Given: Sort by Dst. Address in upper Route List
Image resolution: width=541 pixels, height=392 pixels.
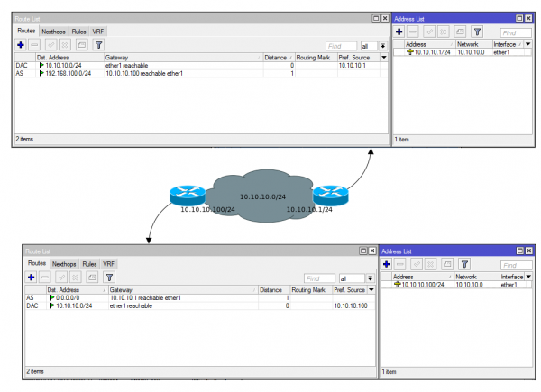Looking at the screenshot, I should coord(70,58).
